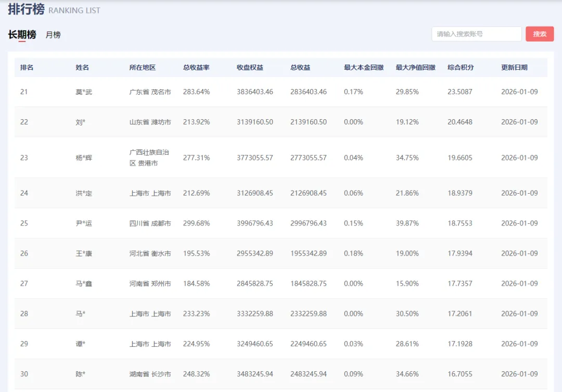Click the return rate 213.92%
The width and height of the screenshot is (562, 392).
coord(196,122)
